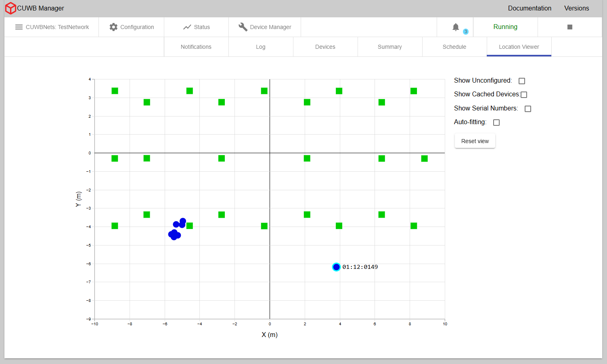Click CUWBNets: TestNetwork label

[x=57, y=27]
